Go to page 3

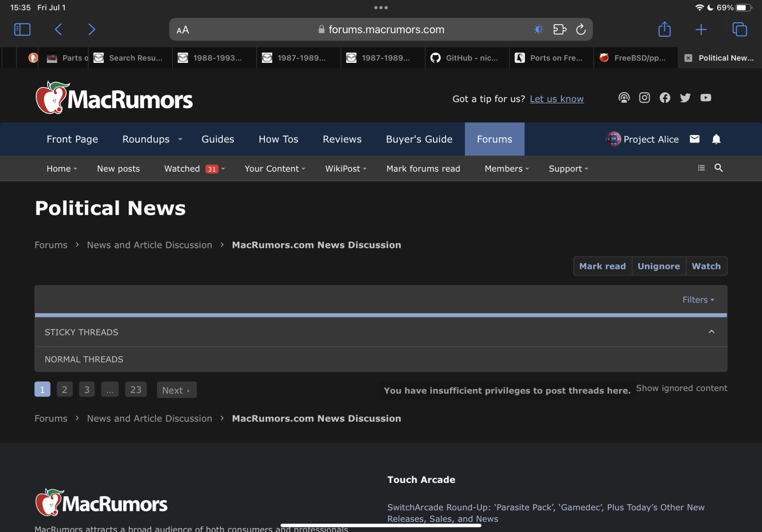click(87, 390)
